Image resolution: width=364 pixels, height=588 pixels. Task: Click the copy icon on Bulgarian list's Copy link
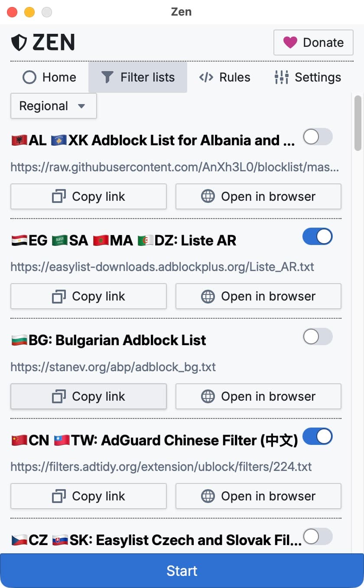[60, 396]
